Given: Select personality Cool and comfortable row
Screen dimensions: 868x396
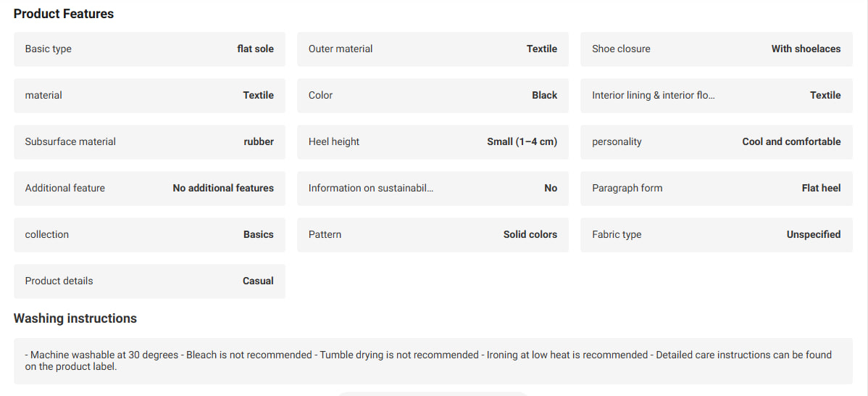Looking at the screenshot, I should pos(717,142).
